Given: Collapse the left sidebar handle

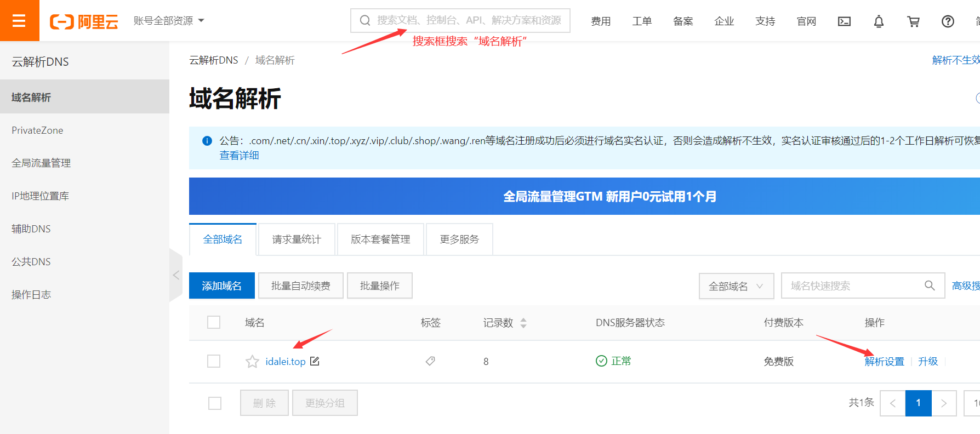Looking at the screenshot, I should (x=176, y=275).
